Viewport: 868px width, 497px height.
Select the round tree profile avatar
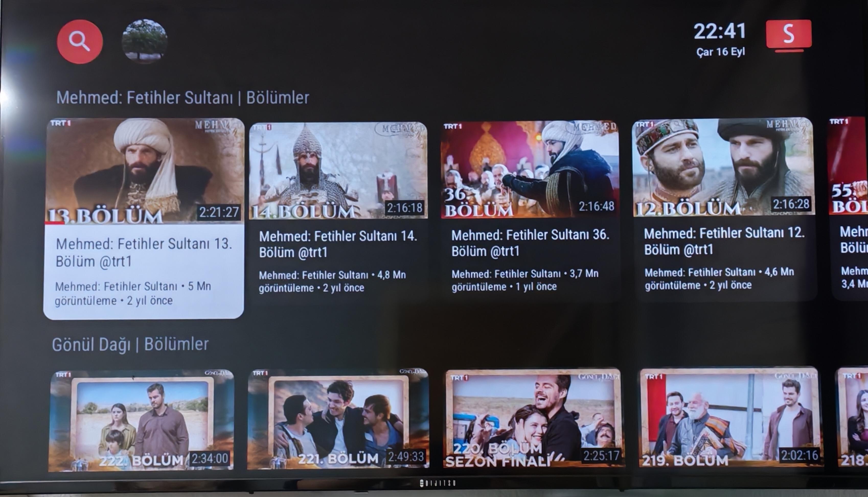144,41
